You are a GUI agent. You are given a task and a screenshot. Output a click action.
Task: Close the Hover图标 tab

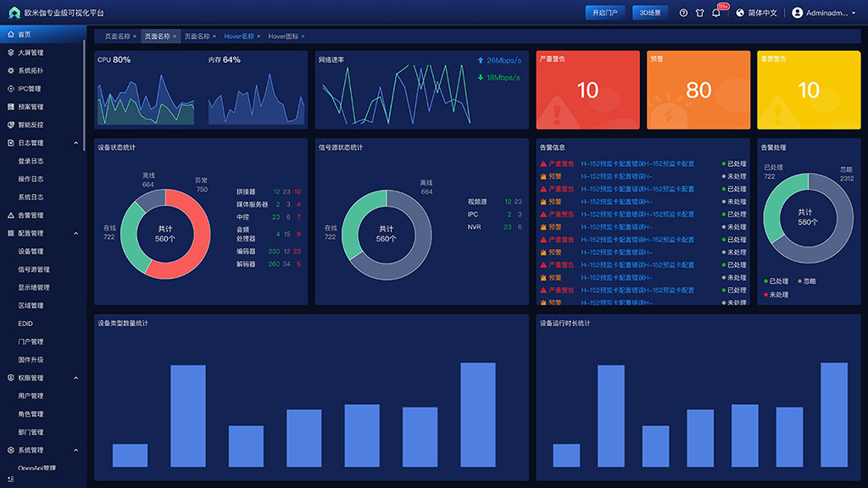pyautogui.click(x=303, y=36)
